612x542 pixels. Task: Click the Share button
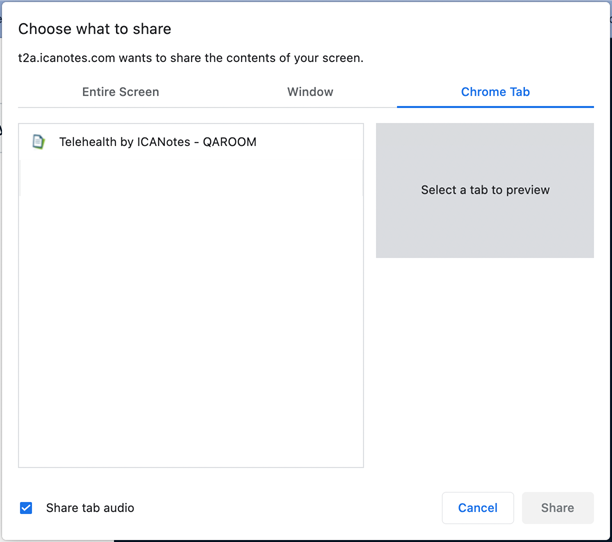click(x=557, y=508)
